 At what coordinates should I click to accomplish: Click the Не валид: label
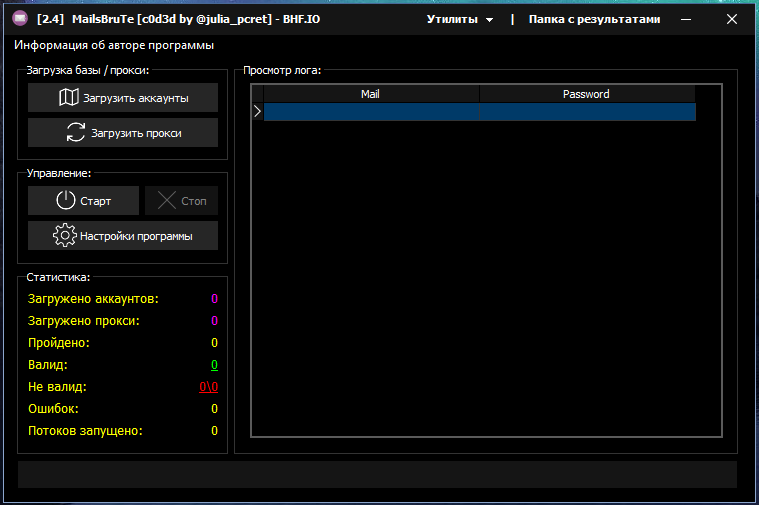(57, 387)
